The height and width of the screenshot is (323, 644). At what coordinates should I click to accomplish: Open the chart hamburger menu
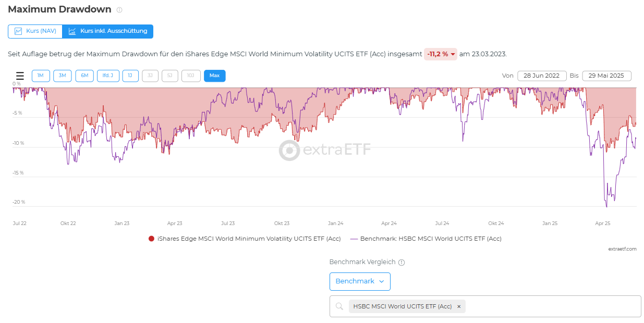pyautogui.click(x=20, y=76)
